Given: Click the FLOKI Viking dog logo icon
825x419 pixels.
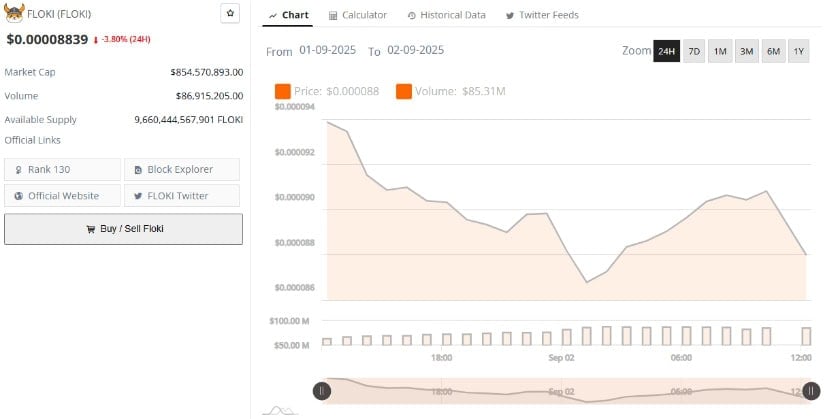Looking at the screenshot, I should pyautogui.click(x=14, y=13).
